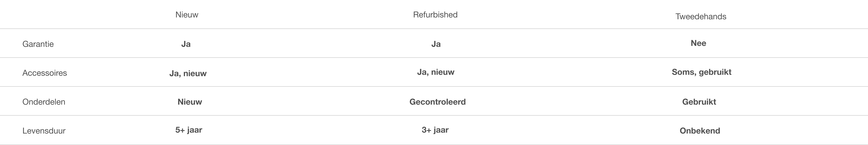This screenshot has height=145, width=868.
Task: Click Ja under Nieuw for Garantie
Action: (186, 44)
